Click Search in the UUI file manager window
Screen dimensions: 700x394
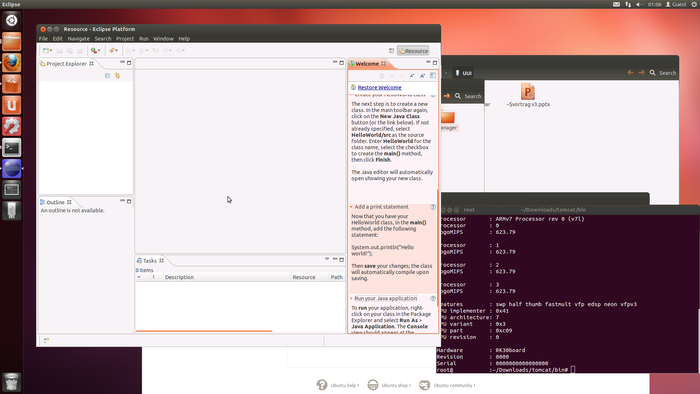(x=663, y=73)
